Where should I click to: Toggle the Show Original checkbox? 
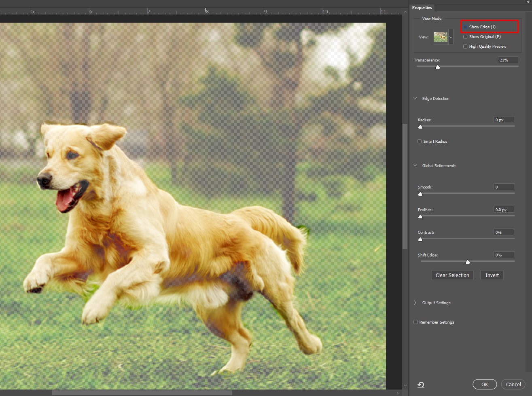[465, 37]
